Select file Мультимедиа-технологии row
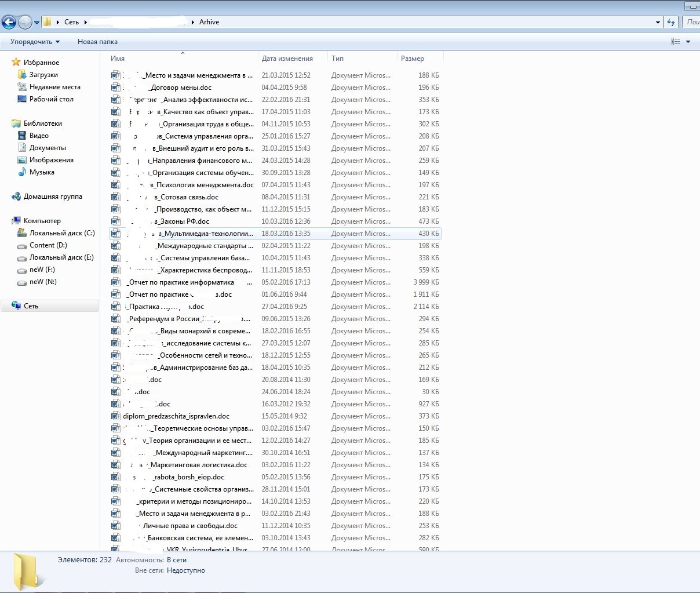Image resolution: width=700 pixels, height=593 pixels. click(275, 234)
